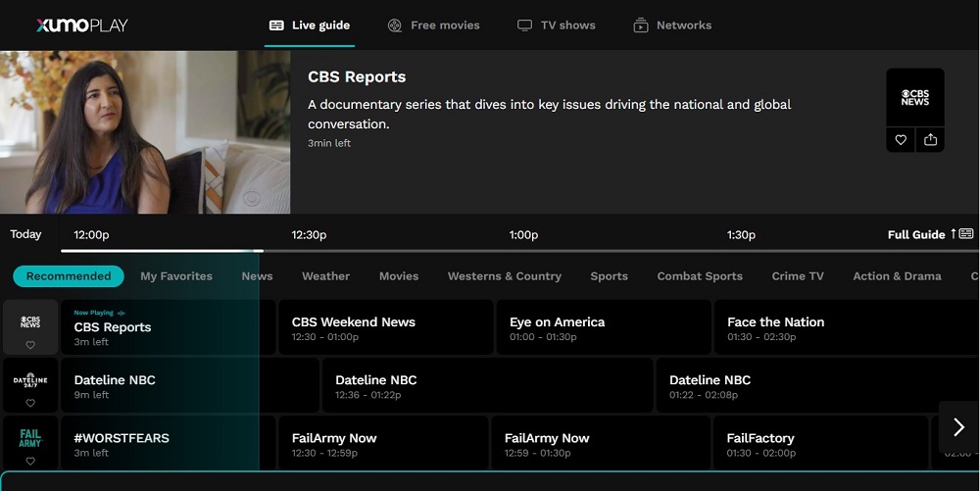Viewport: 980px width, 491px height.
Task: Click the Full Guide grid icon
Action: (x=966, y=233)
